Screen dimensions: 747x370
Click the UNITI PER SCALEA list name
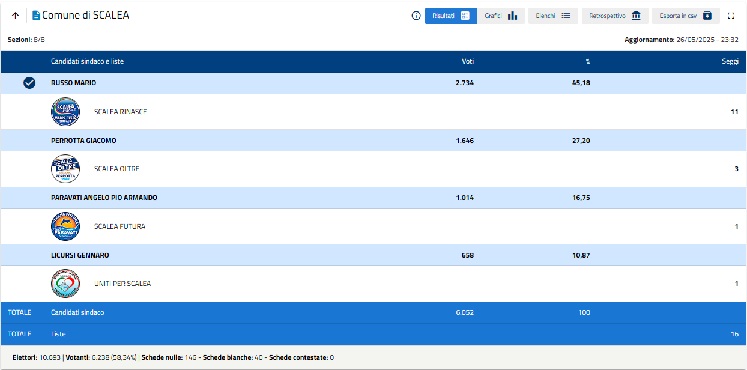(x=122, y=284)
